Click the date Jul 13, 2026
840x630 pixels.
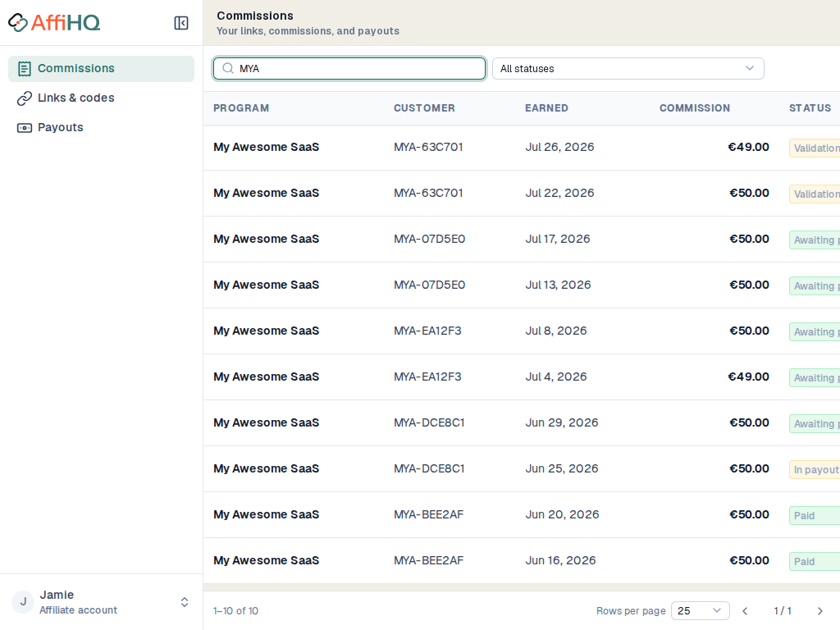[x=558, y=285]
